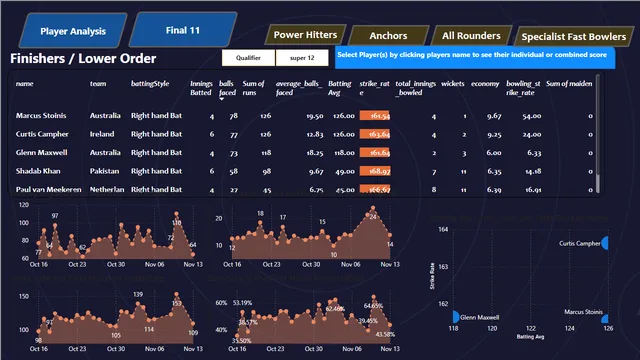Sort by wickets column header
The height and width of the screenshot is (360, 640).
coord(453,84)
